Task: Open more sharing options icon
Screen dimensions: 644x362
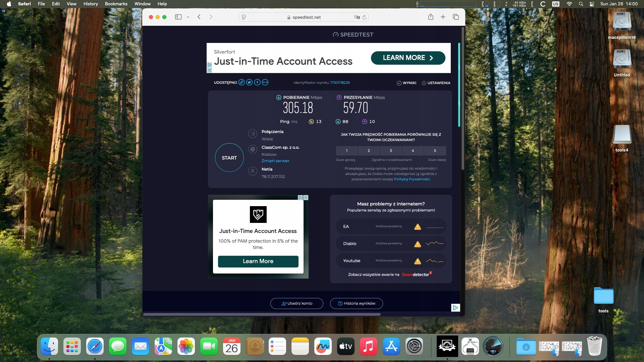Action: [265, 82]
